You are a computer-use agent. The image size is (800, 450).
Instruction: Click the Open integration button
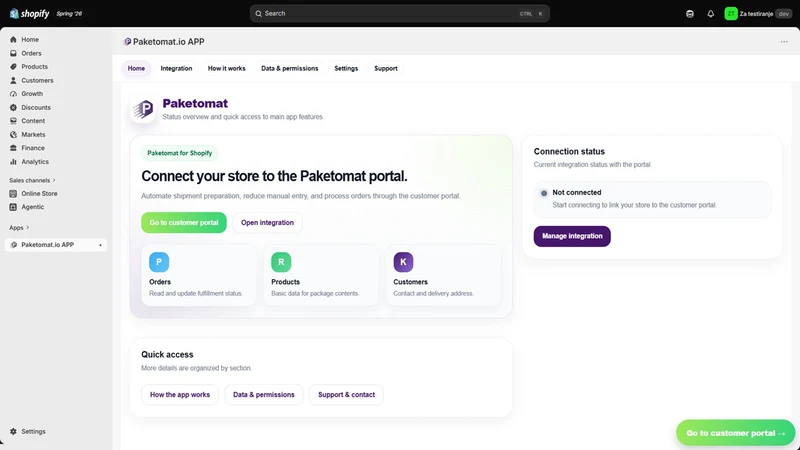[x=267, y=222]
